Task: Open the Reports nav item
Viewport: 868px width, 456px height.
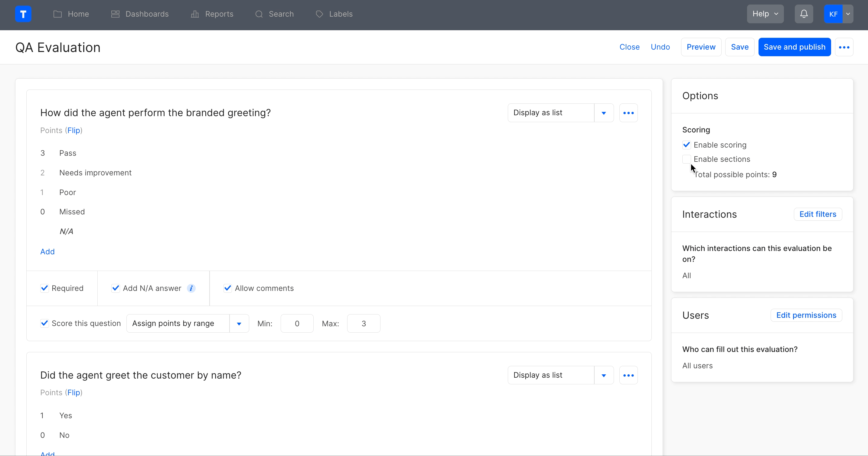Action: coord(212,14)
